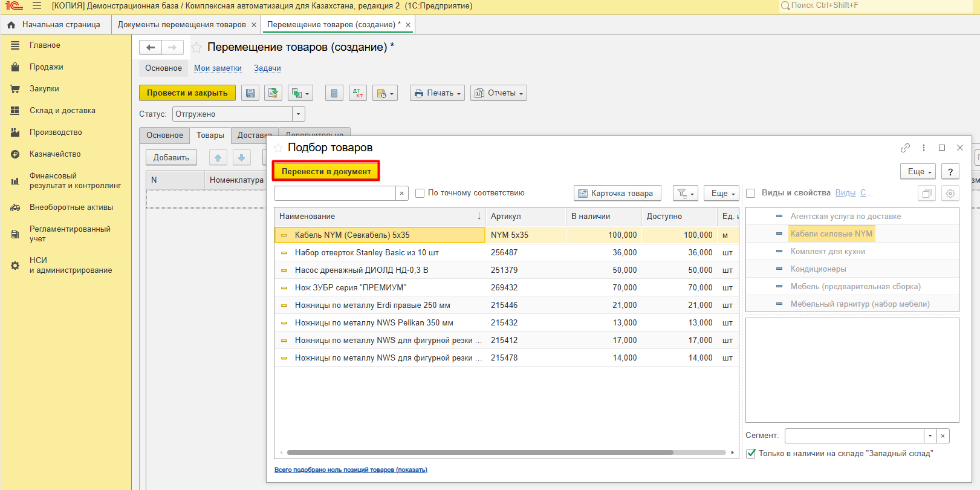Enable the По точному соответствию checkbox
Image resolution: width=980 pixels, height=490 pixels.
(x=420, y=194)
